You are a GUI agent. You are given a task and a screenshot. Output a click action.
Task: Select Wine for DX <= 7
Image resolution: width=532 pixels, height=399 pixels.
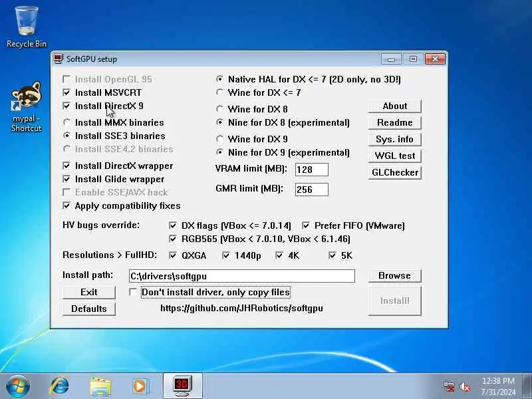220,92
